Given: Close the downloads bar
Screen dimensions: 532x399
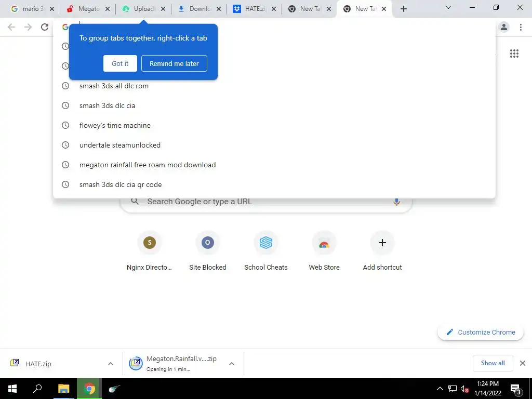Looking at the screenshot, I should pyautogui.click(x=523, y=363).
